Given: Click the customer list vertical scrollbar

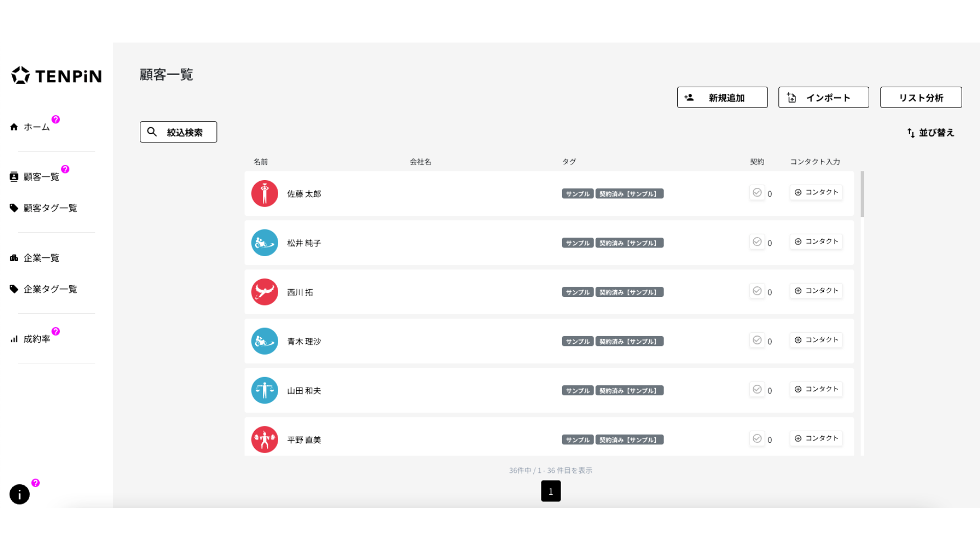Looking at the screenshot, I should coord(862,194).
